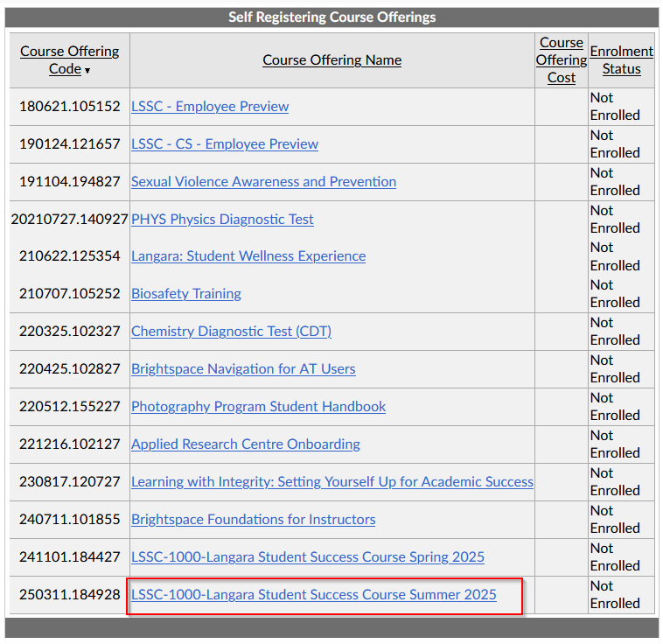Screen dimensions: 663x644
Task: Open Brightspace Foundations for Instructors link
Action: point(254,520)
